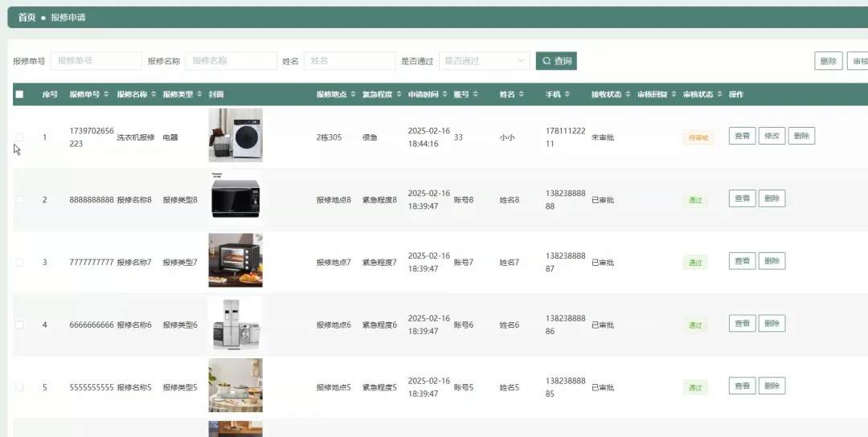This screenshot has width=868, height=437.
Task: Check the row 3 报修名称7 checkbox
Action: point(19,262)
